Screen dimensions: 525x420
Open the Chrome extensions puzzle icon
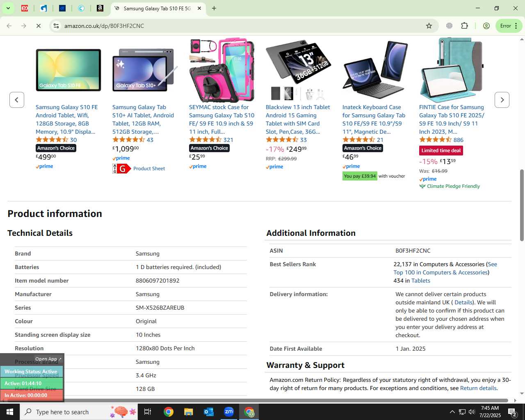(464, 26)
